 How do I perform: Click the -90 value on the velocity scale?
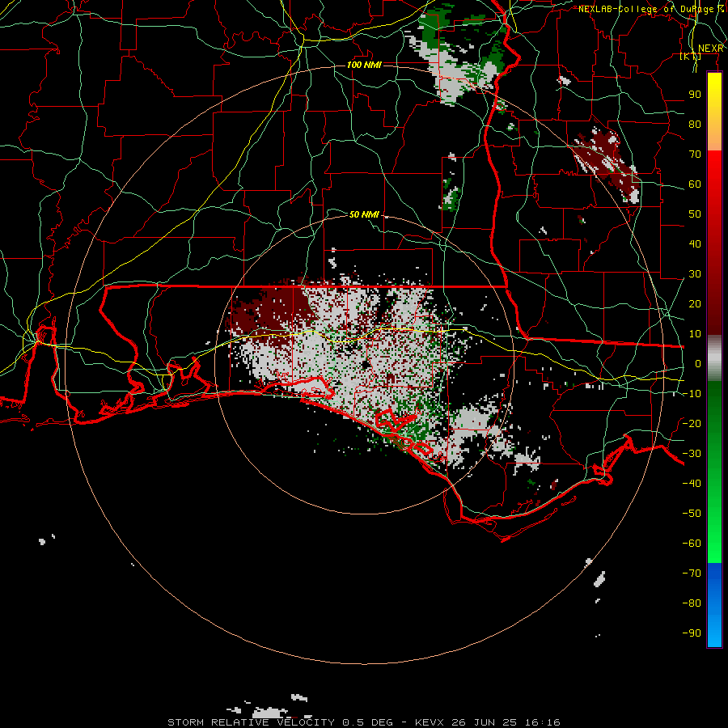[x=692, y=633]
